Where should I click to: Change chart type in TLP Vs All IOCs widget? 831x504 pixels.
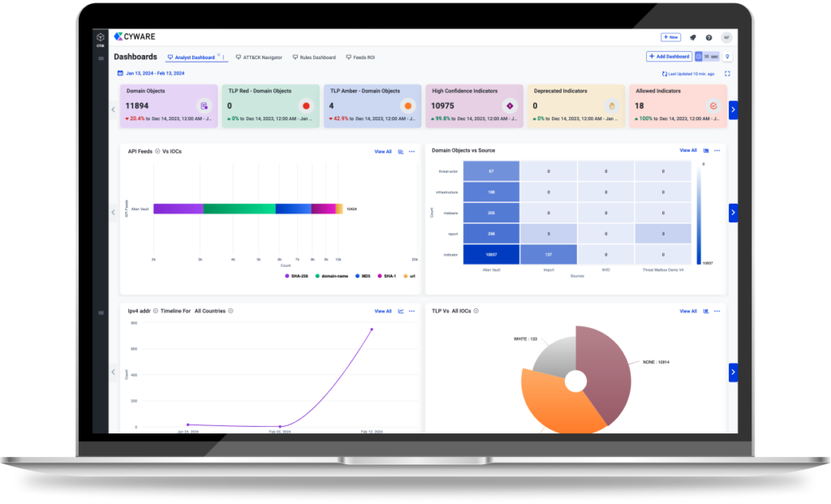coord(706,311)
